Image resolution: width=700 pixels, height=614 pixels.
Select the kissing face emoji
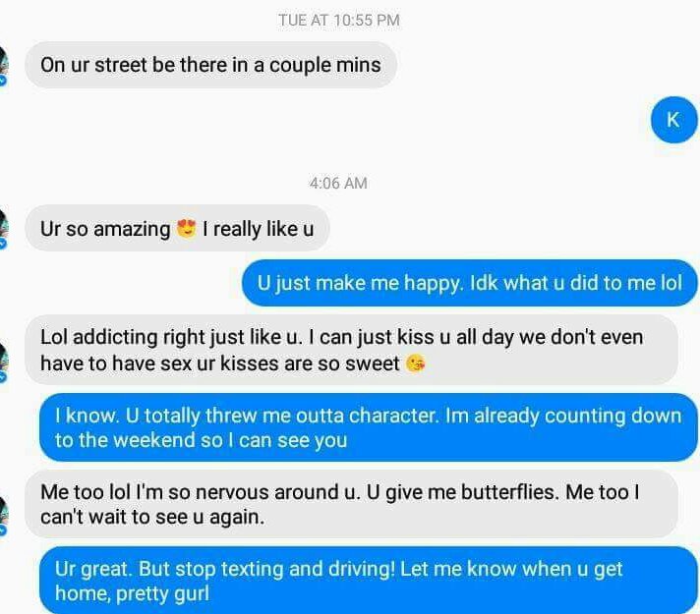pyautogui.click(x=415, y=363)
